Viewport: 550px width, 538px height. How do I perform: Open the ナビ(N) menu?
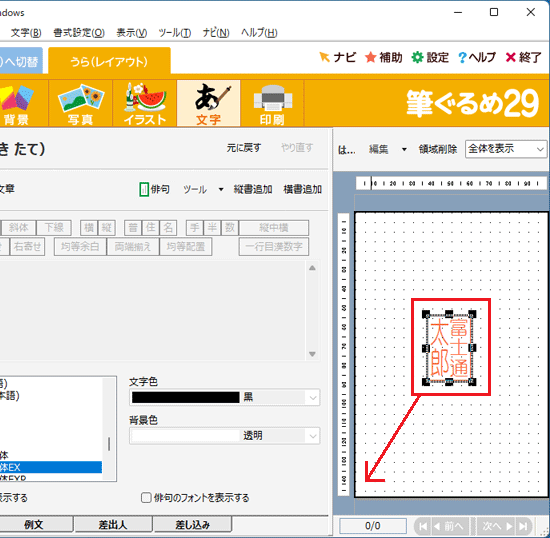216,33
